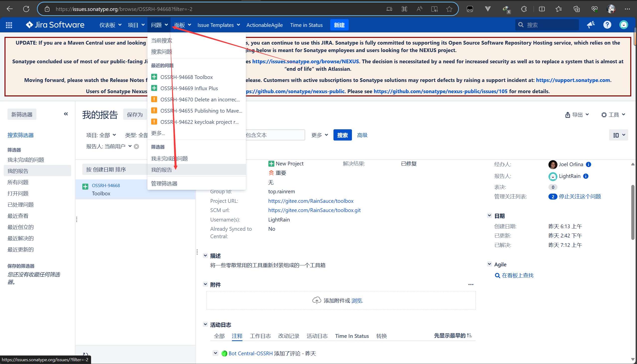The height and width of the screenshot is (364, 637).
Task: Open the 导出 export dropdown
Action: (577, 115)
